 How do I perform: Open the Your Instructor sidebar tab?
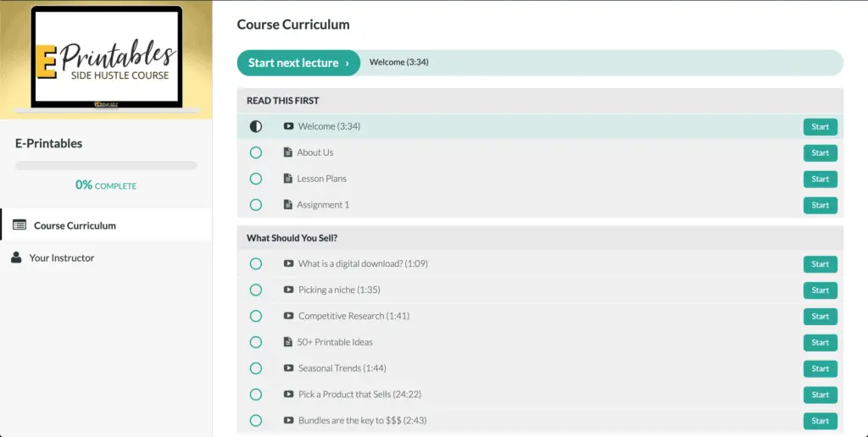pos(62,257)
